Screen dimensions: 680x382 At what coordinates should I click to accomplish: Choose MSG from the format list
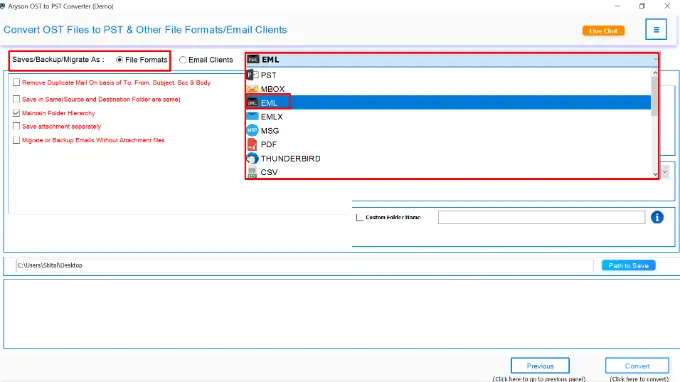click(448, 131)
